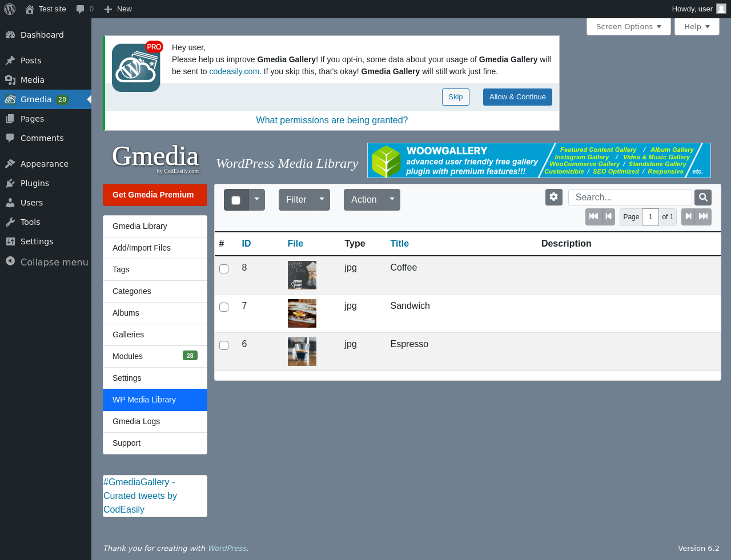Viewport: 731px width, 560px height.
Task: Open Support menu item
Action: pyautogui.click(x=155, y=443)
